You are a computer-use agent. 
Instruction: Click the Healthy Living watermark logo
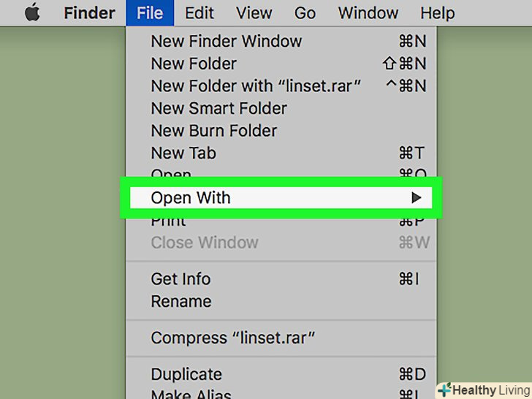coord(484,389)
